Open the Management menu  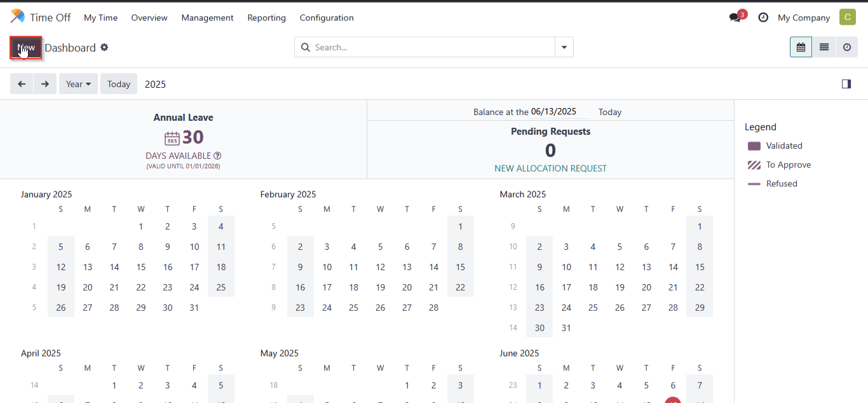pos(208,18)
